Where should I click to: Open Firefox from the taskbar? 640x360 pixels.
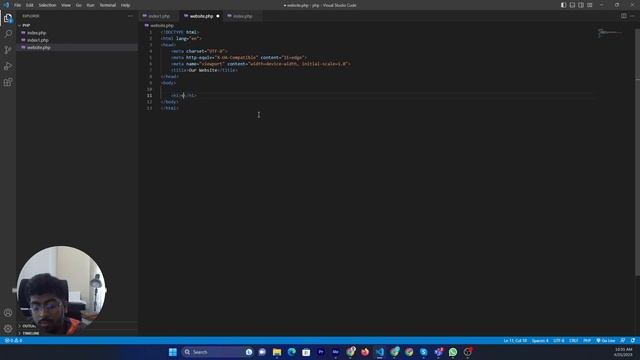[365, 352]
